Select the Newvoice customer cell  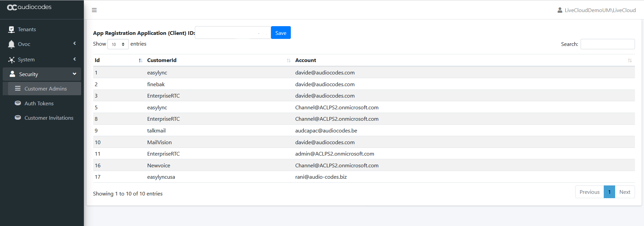point(159,165)
